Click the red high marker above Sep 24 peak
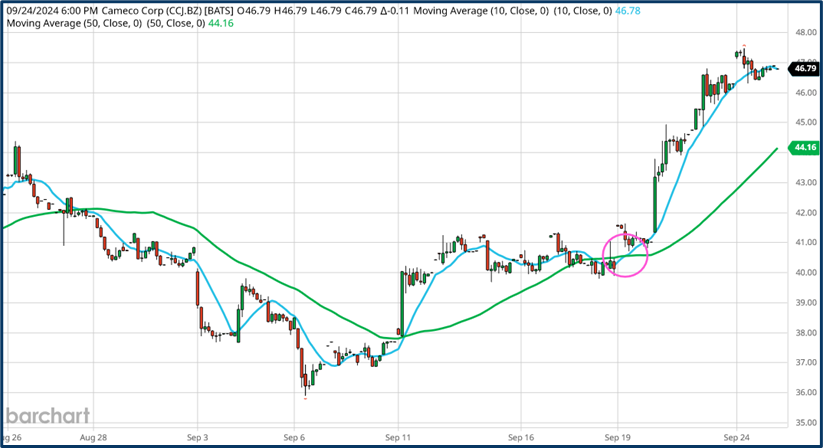The width and height of the screenshot is (823, 448). point(742,47)
